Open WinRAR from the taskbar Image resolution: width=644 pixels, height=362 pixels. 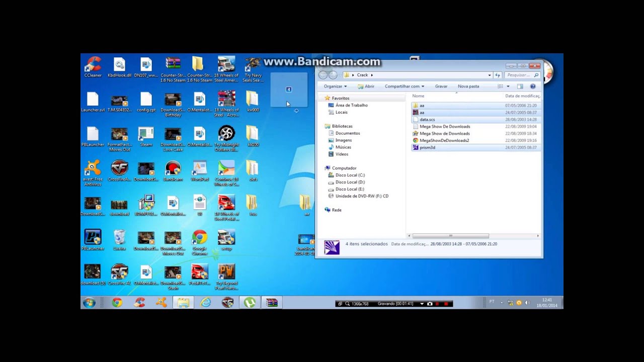click(272, 303)
